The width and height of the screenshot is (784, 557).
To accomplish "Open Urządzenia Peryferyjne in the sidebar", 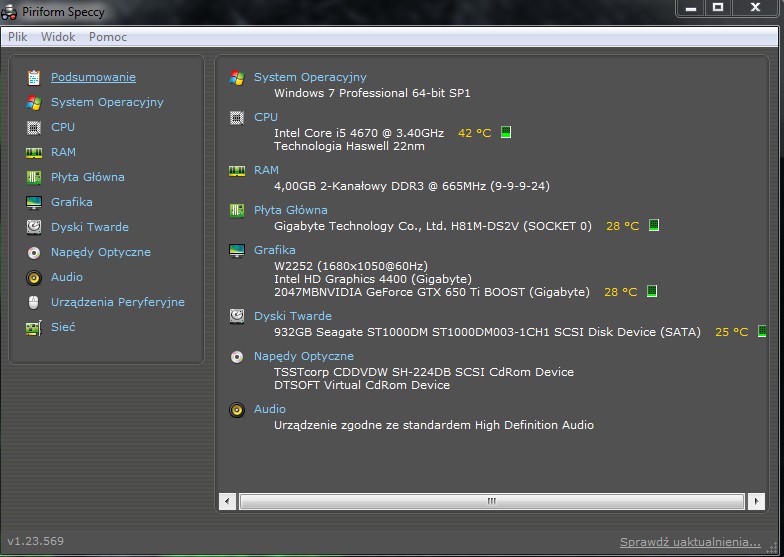I will 118,302.
